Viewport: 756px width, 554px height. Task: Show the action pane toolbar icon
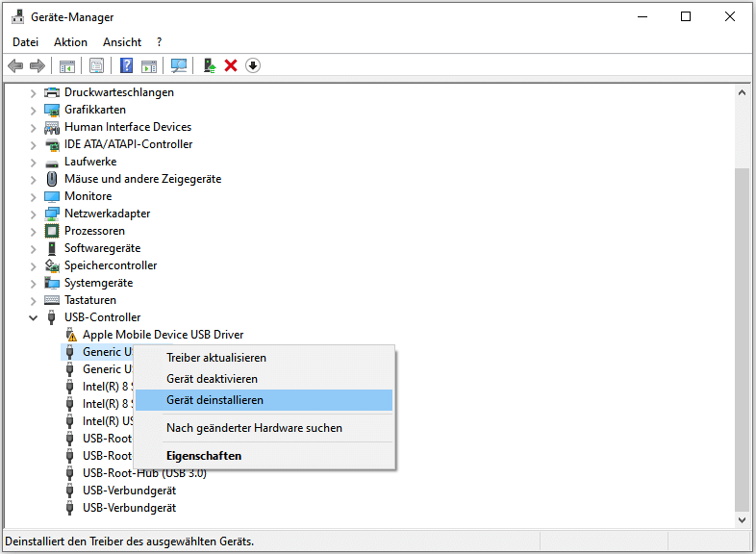point(149,65)
